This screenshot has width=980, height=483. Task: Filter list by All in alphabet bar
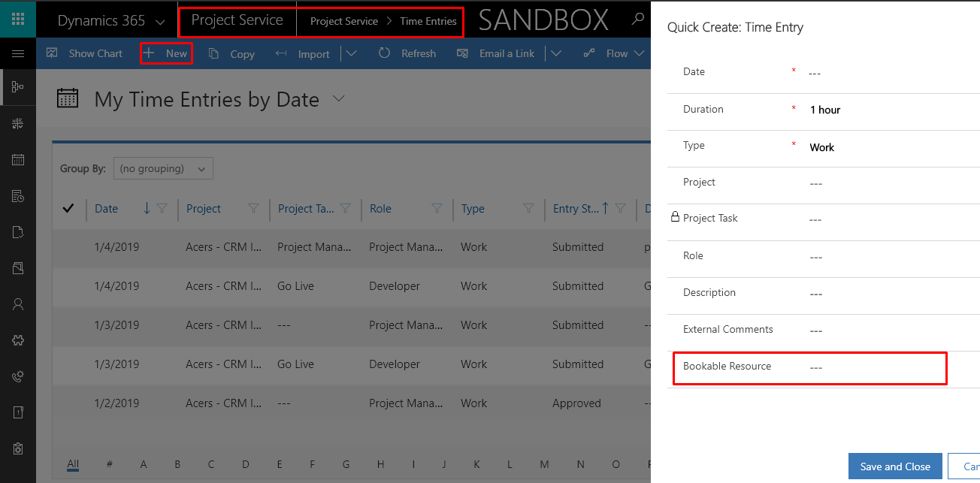73,464
